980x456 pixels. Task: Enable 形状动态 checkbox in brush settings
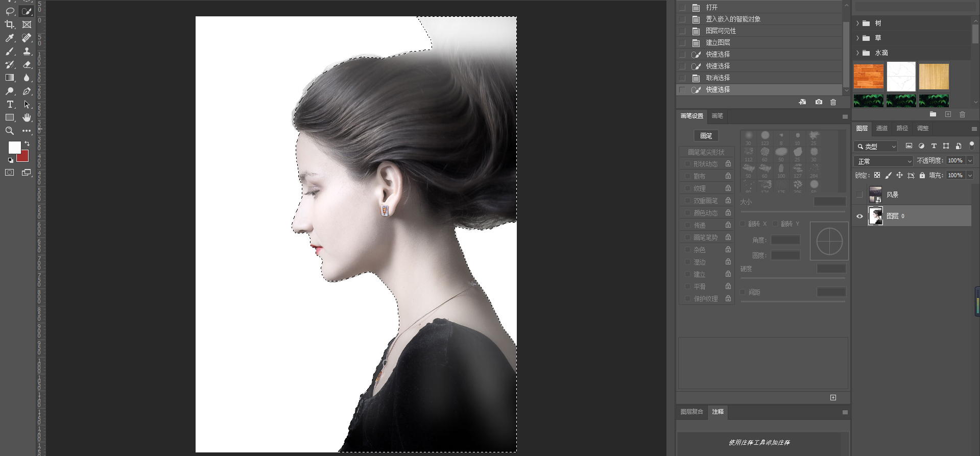click(687, 164)
